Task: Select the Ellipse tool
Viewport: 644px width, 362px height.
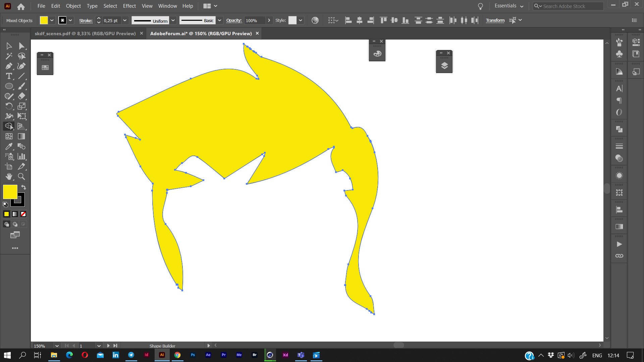Action: click(9, 86)
